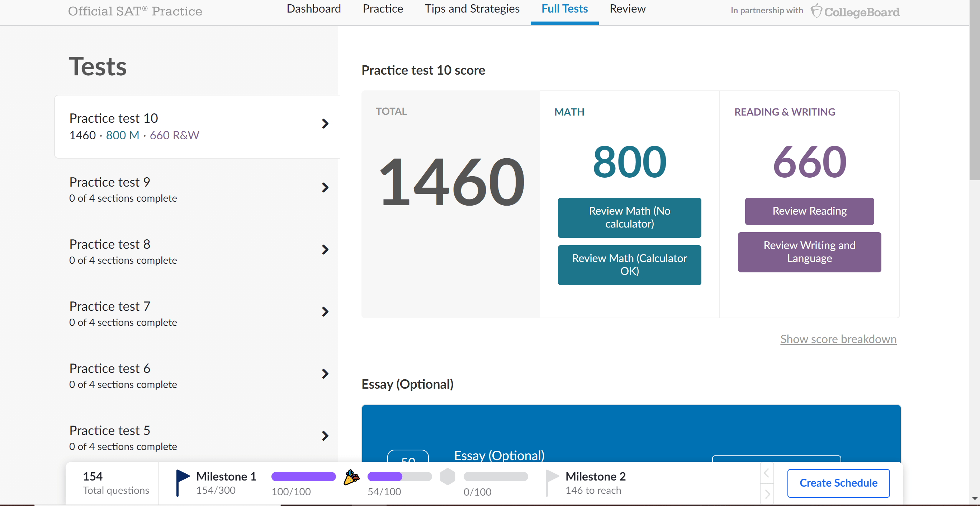Click Review Writing and Language button

click(809, 252)
